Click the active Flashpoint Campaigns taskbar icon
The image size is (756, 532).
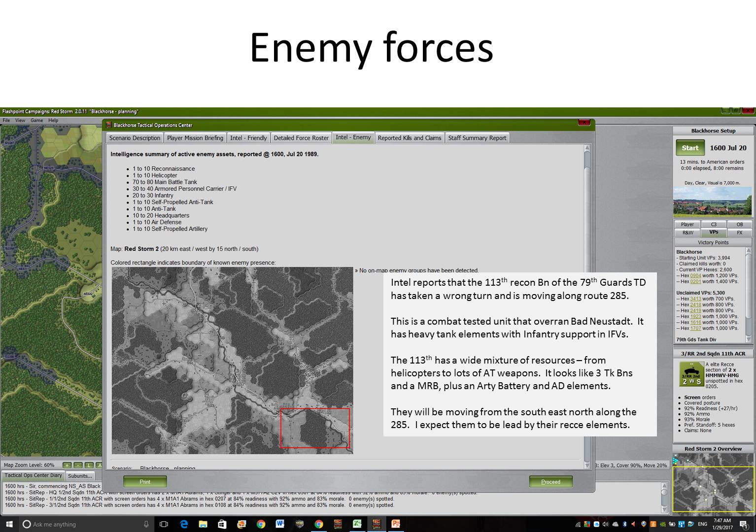[x=376, y=524]
